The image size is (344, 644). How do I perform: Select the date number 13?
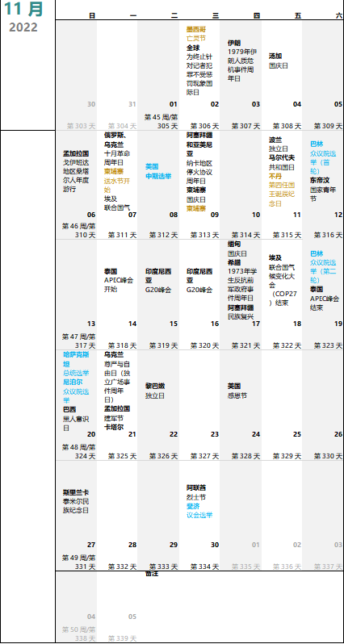91,324
